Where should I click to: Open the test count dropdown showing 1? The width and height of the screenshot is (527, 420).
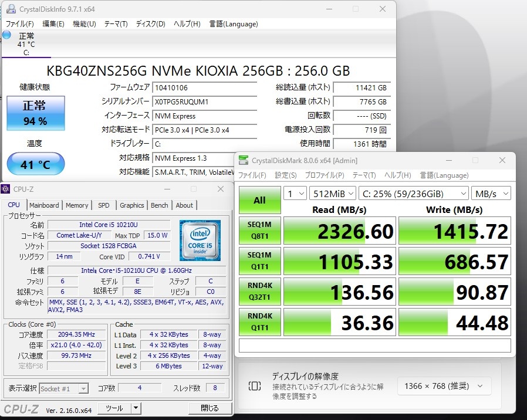295,194
